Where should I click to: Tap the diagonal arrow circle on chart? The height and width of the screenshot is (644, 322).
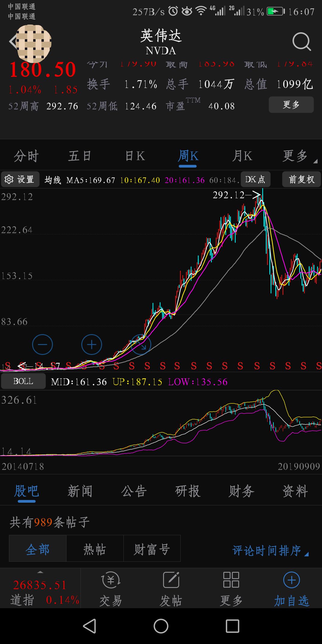(141, 345)
